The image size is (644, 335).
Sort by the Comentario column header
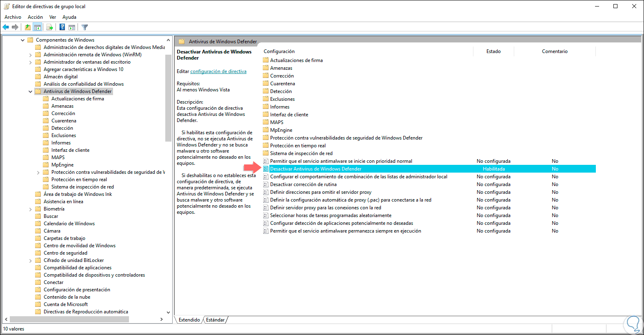click(x=555, y=51)
